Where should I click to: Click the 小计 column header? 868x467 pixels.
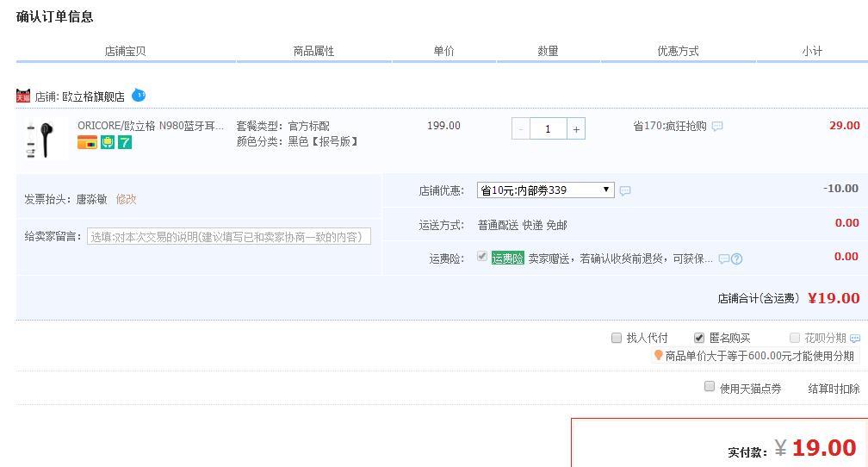[812, 51]
